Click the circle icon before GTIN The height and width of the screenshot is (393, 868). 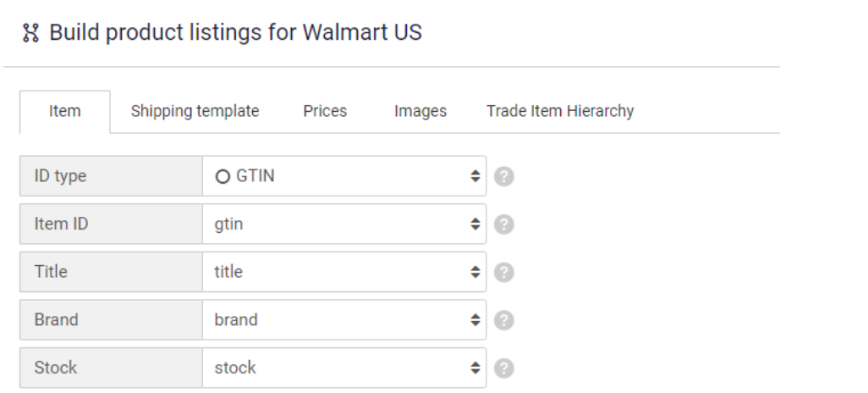222,177
